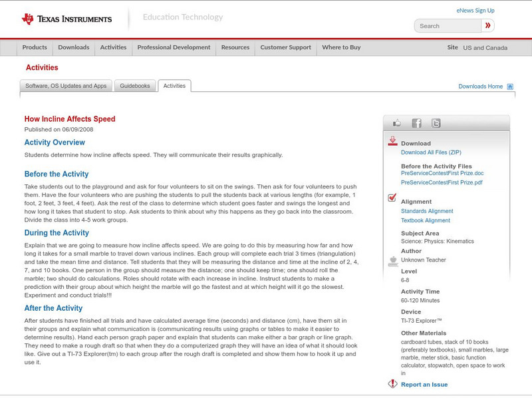Click the thumbs-up recommend icon
Screen dimensions: 532x398
(398, 123)
